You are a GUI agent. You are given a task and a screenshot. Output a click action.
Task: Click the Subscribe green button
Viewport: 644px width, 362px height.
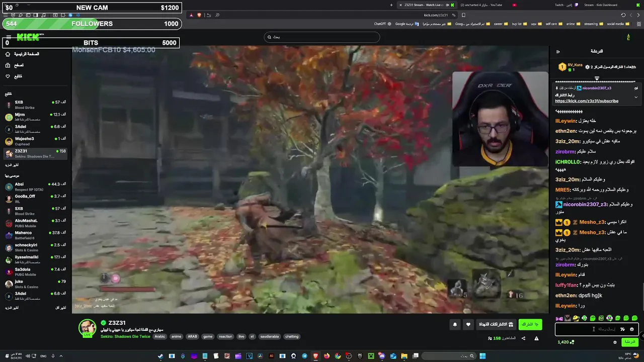(x=530, y=324)
